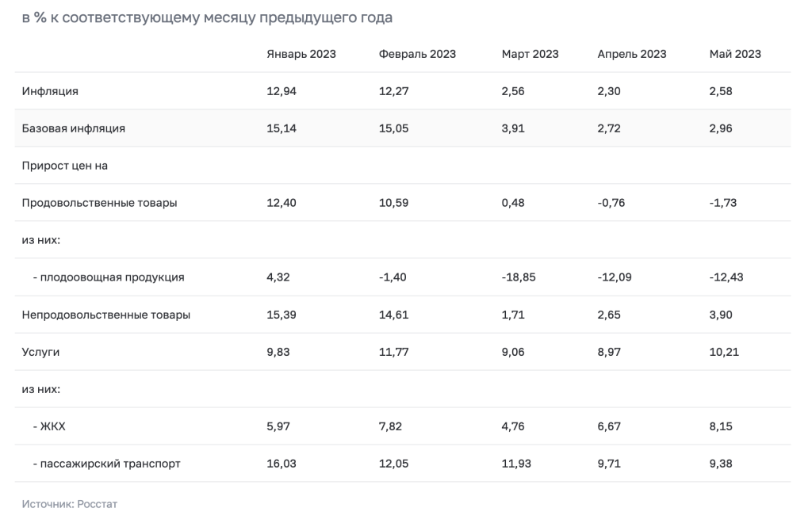Click the Непродовольственные товары row label
This screenshot has height=527, width=812.
(105, 315)
